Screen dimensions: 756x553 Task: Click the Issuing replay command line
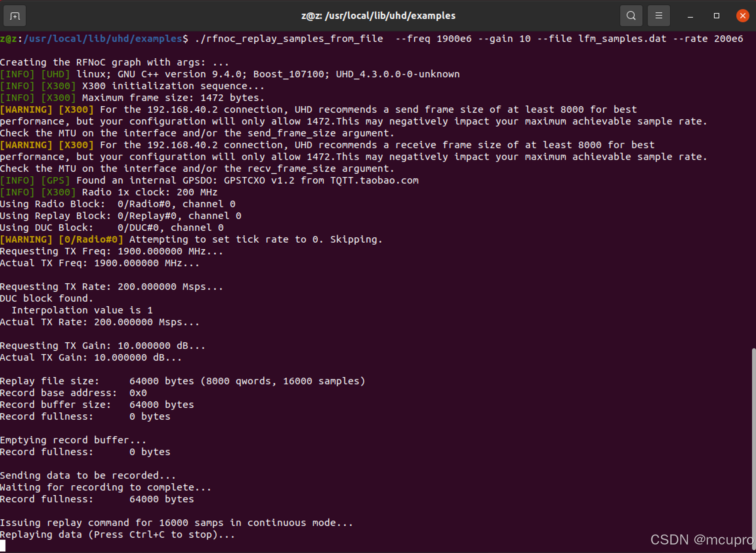point(176,522)
